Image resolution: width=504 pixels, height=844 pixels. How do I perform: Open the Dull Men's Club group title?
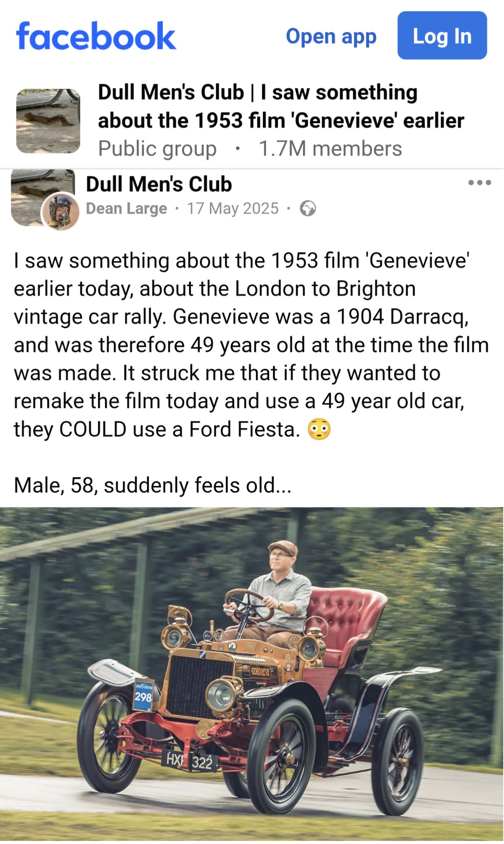(x=281, y=106)
